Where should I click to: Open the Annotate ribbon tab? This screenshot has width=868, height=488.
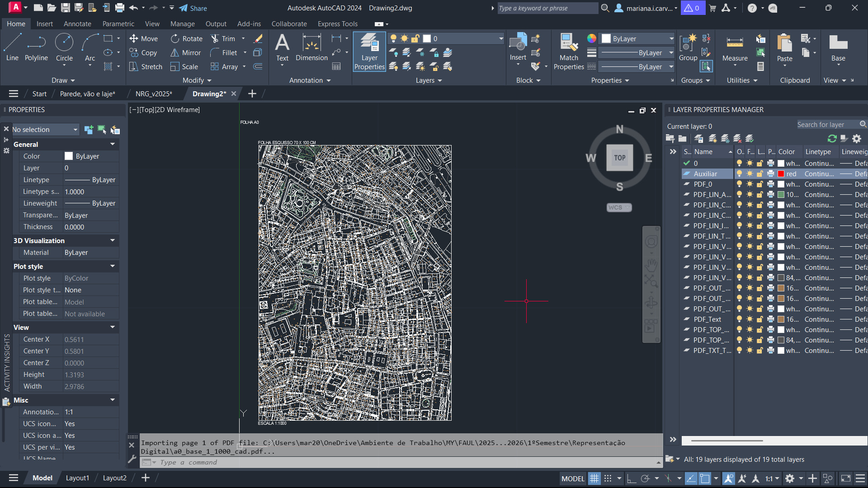(x=77, y=24)
